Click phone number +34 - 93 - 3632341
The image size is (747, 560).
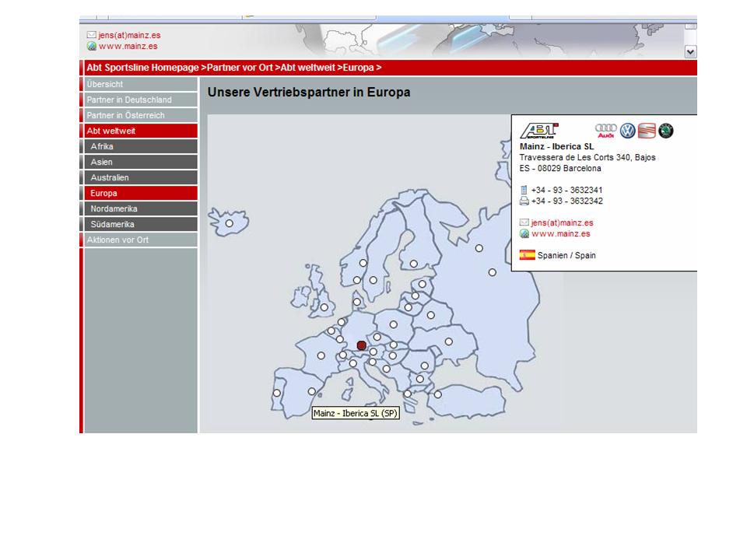coord(567,190)
